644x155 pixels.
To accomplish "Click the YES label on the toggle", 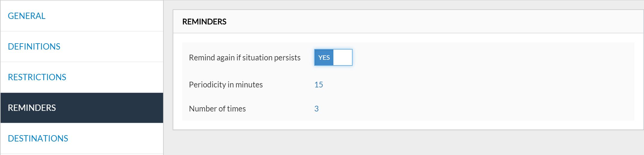I will (324, 57).
